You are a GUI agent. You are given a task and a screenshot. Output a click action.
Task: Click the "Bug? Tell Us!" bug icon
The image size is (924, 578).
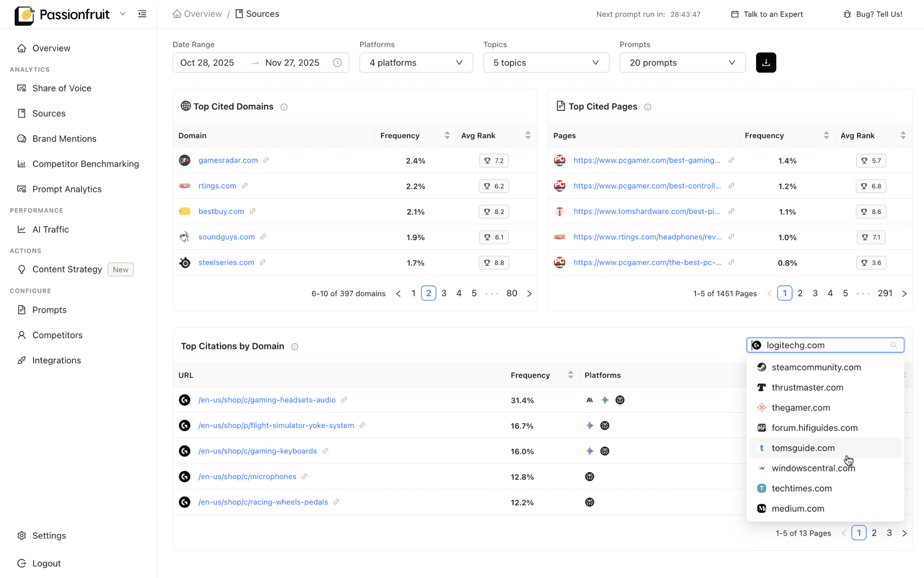(x=847, y=14)
